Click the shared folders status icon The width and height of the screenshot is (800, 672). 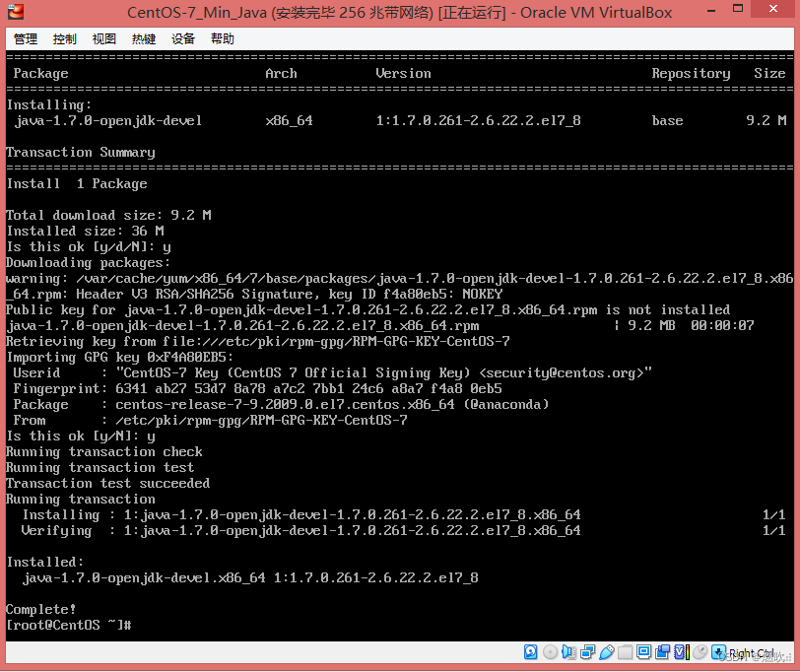(x=625, y=652)
